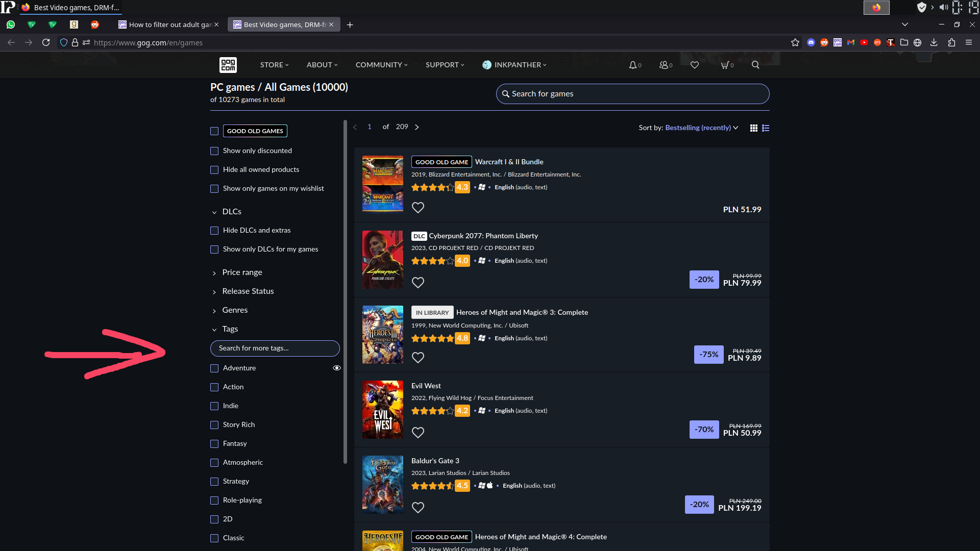Open the Ars Technica toolbar shortcut
The height and width of the screenshot is (551, 980).
tap(877, 43)
